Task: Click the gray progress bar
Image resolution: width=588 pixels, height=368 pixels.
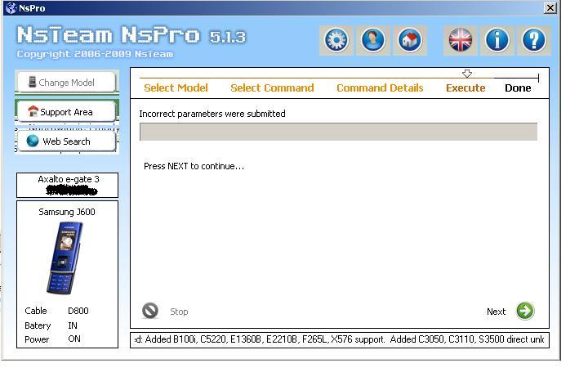Action: pyautogui.click(x=338, y=132)
